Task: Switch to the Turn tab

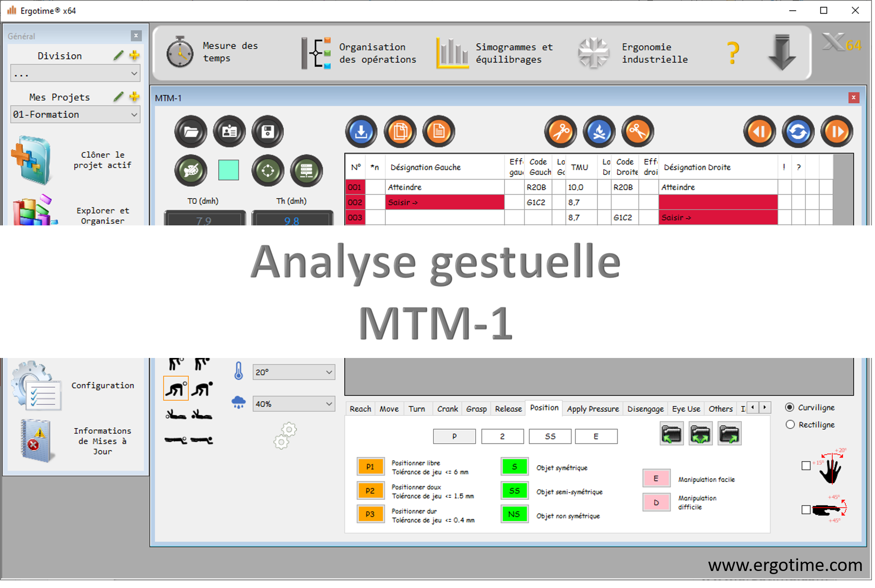Action: [x=417, y=409]
